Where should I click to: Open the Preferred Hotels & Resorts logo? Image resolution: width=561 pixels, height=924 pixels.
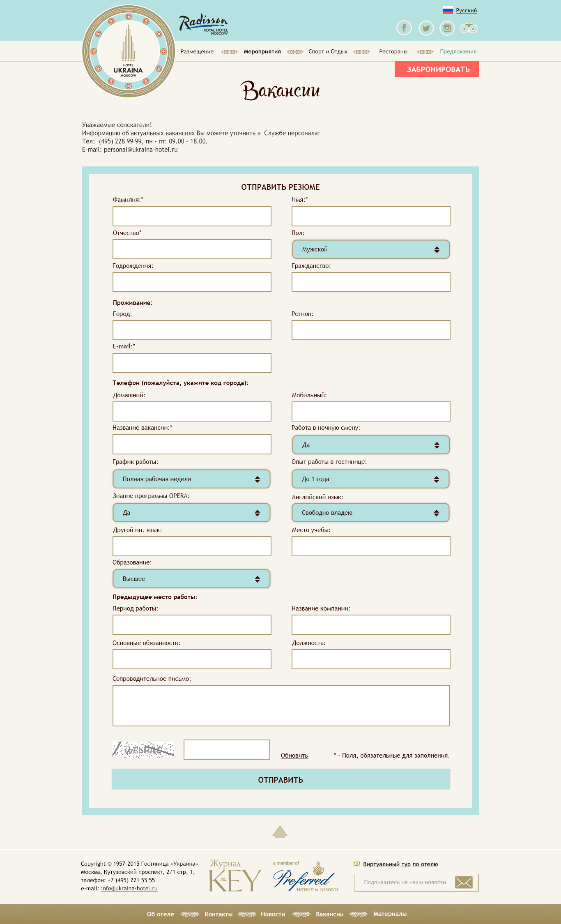click(306, 876)
